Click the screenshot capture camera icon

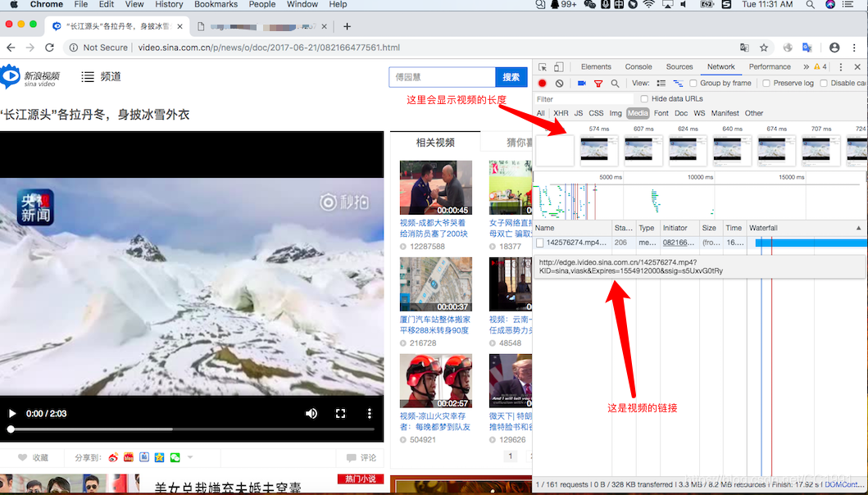(x=581, y=82)
